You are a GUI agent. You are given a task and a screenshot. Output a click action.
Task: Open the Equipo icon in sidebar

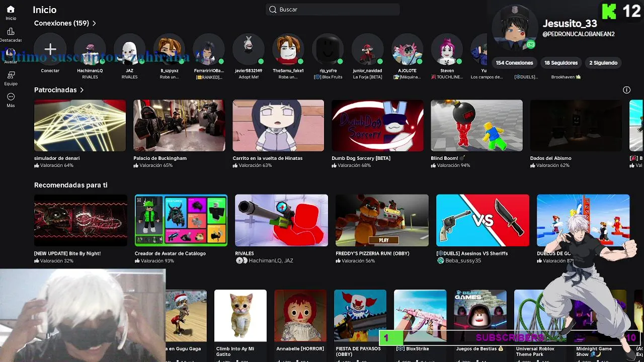pyautogui.click(x=11, y=75)
